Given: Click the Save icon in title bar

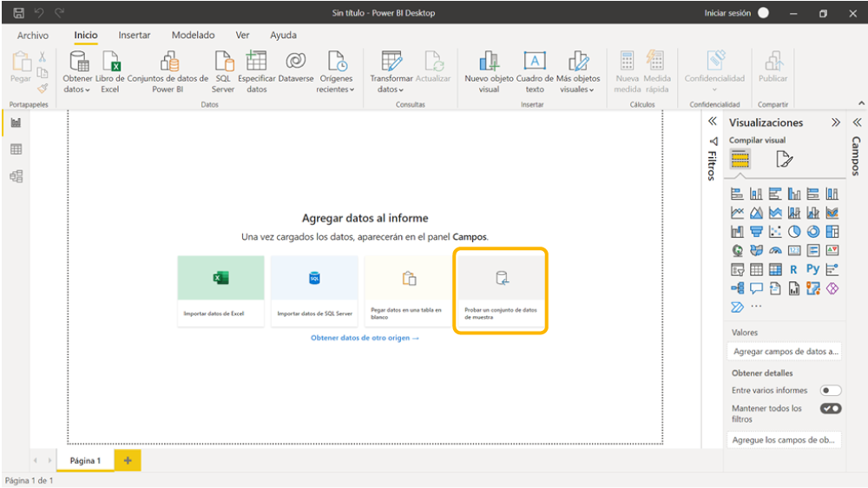Looking at the screenshot, I should [x=18, y=13].
